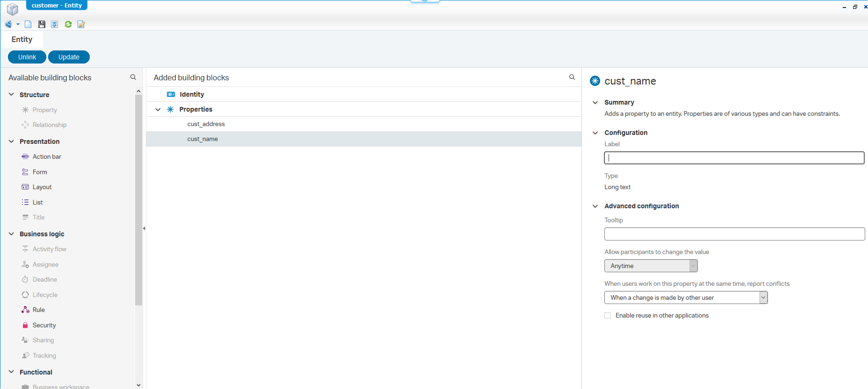Save using the floppy disk icon

(42, 24)
